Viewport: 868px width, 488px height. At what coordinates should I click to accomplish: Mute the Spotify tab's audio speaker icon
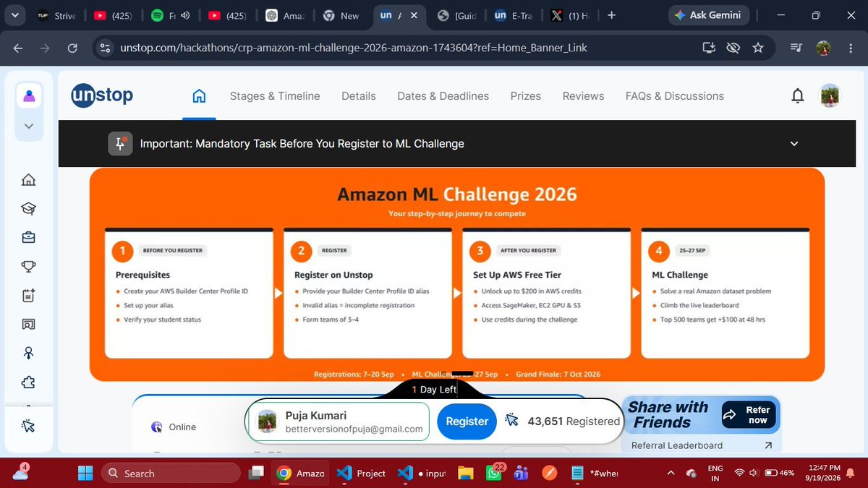pos(185,15)
